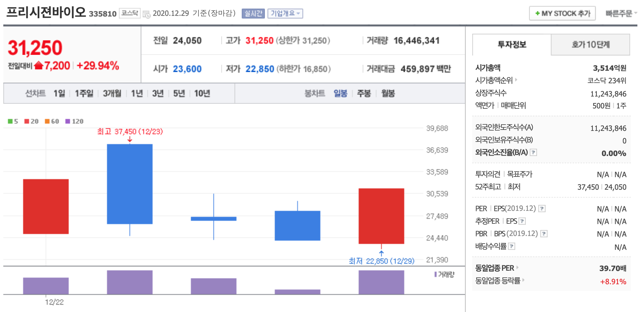Screen dimensions: 644x312
Task: Select the 1년 line chart range
Action: [137, 94]
